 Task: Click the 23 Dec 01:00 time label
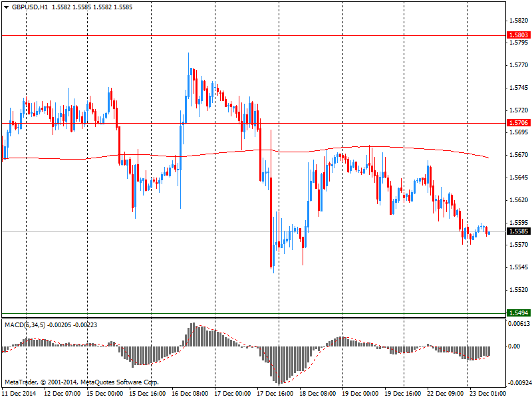coord(488,393)
